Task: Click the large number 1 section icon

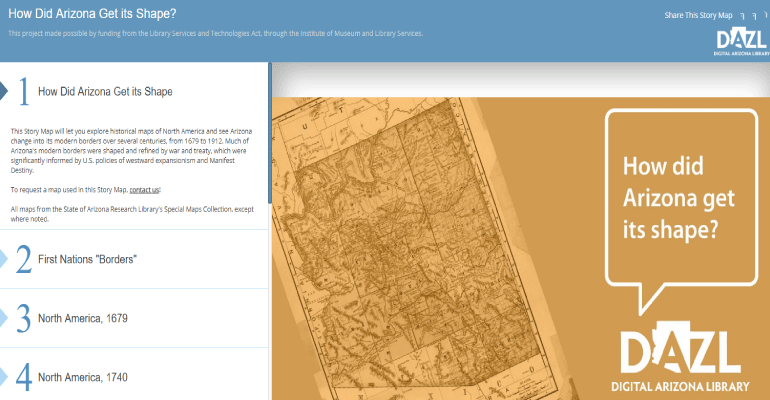Action: pyautogui.click(x=23, y=92)
